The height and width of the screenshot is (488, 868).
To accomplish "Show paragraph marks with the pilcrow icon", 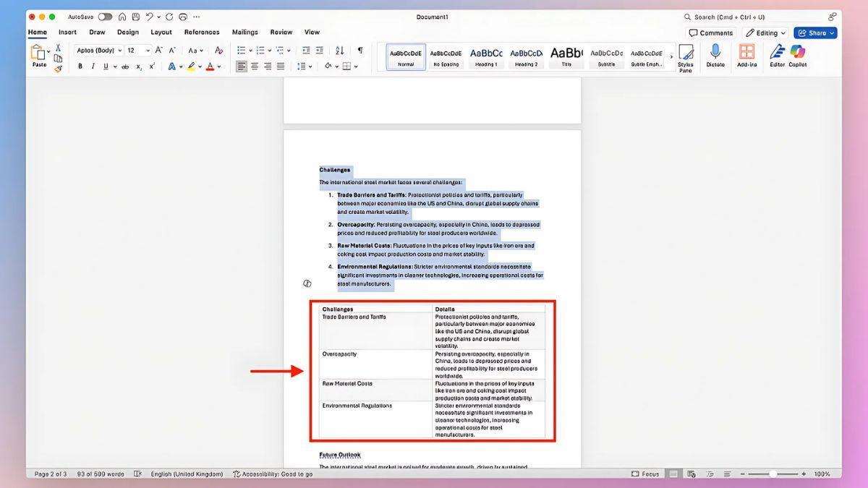I will 359,51.
